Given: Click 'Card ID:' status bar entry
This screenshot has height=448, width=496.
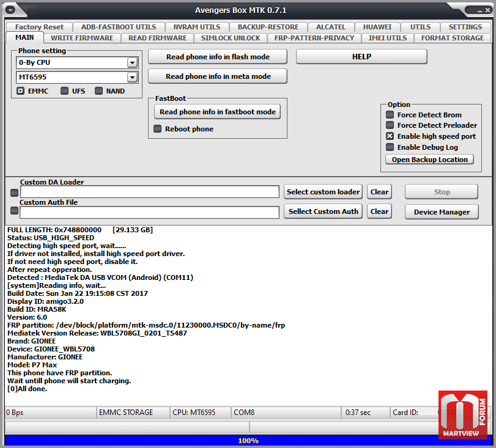Looking at the screenshot, I should (405, 413).
